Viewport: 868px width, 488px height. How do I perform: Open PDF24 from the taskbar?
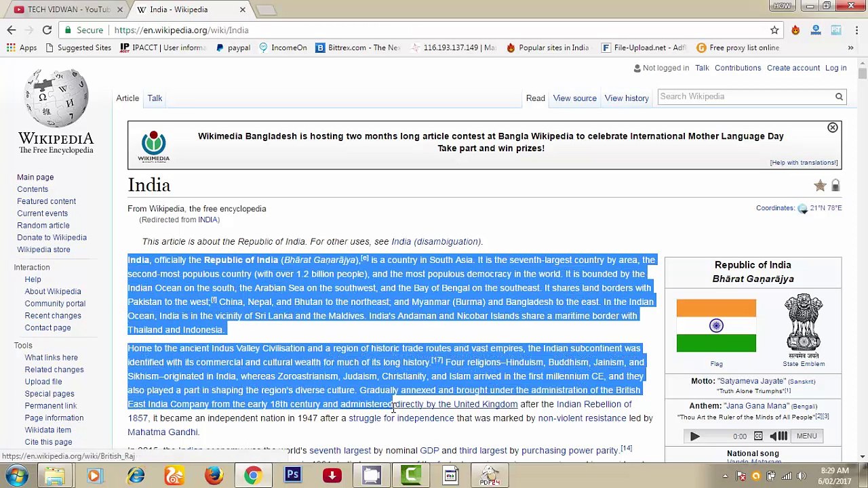pyautogui.click(x=490, y=476)
